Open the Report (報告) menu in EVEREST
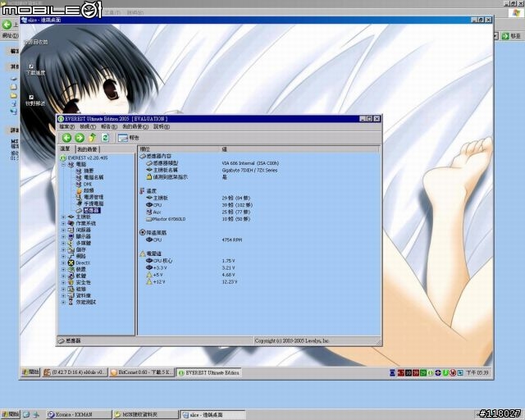This screenshot has height=420, width=525. coord(109,126)
